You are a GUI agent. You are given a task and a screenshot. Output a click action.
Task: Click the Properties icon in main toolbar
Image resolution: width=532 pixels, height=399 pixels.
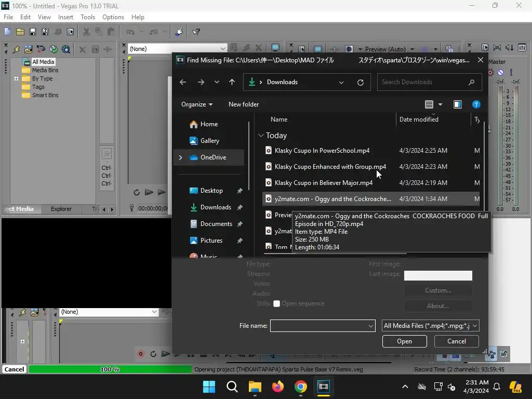point(70,32)
